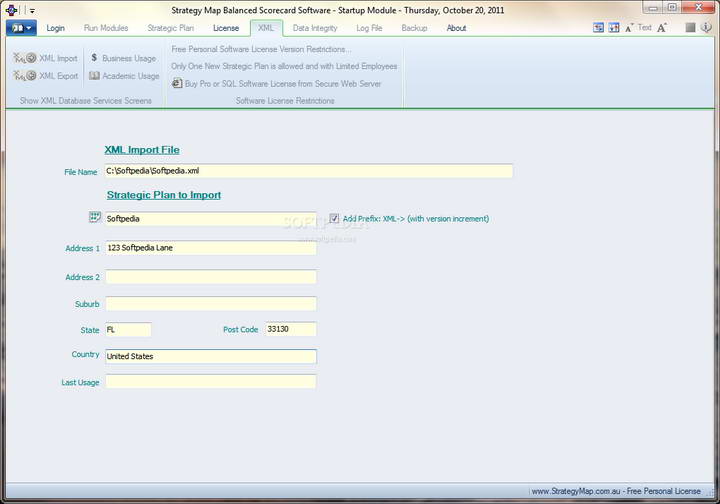720x504 pixels.
Task: Click the info icon at top right
Action: click(706, 28)
